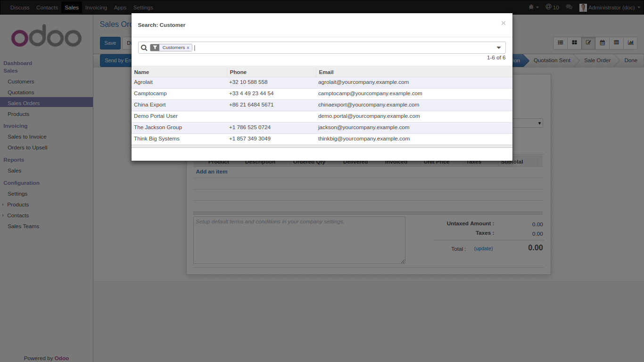The image size is (644, 362).
Task: Switch to pivot table view icon
Action: pyautogui.click(x=616, y=42)
